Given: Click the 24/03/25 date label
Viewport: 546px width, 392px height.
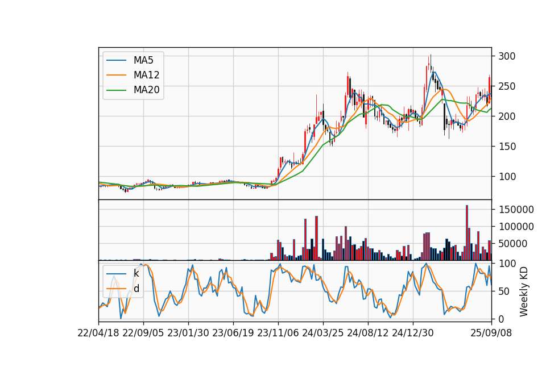Looking at the screenshot, I should (x=323, y=333).
